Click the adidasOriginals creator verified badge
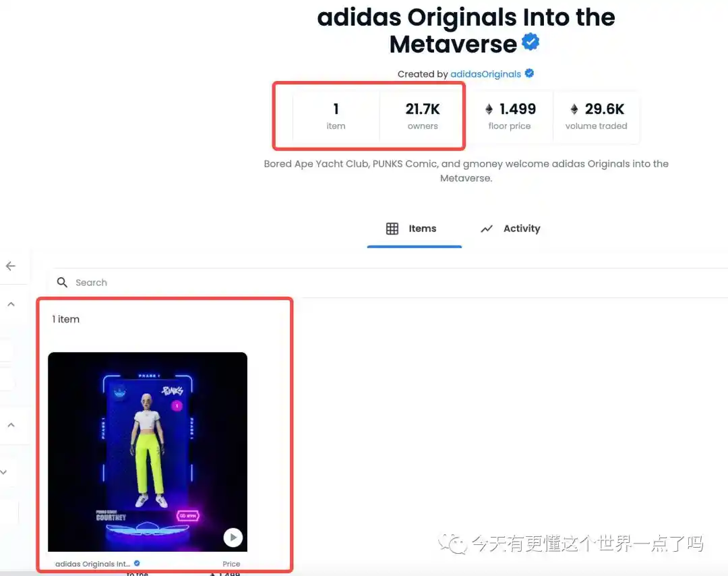 [x=529, y=74]
